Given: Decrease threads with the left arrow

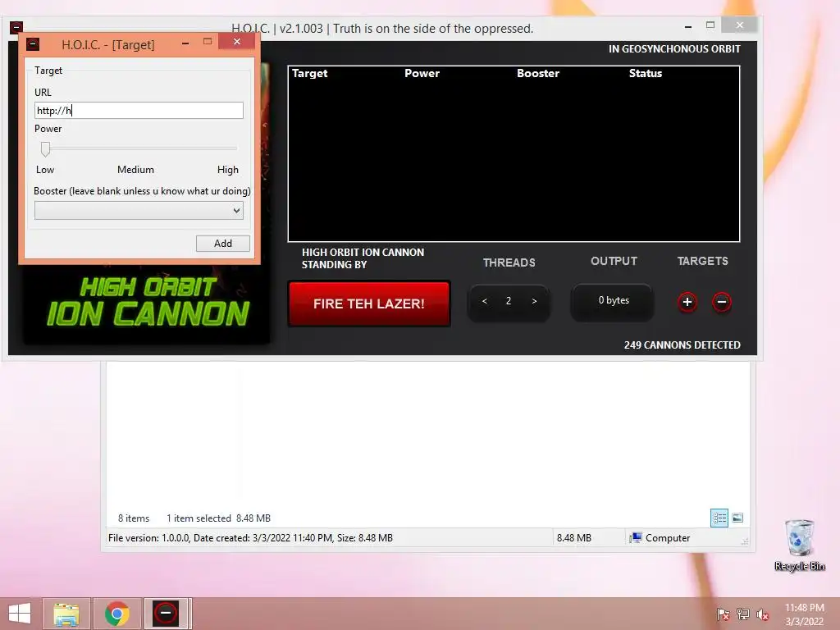Looking at the screenshot, I should pos(484,301).
